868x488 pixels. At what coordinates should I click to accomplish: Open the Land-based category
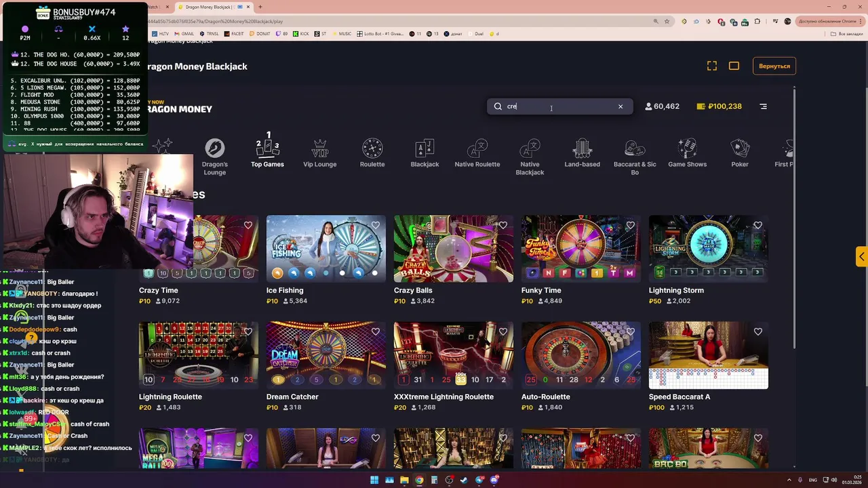point(582,153)
